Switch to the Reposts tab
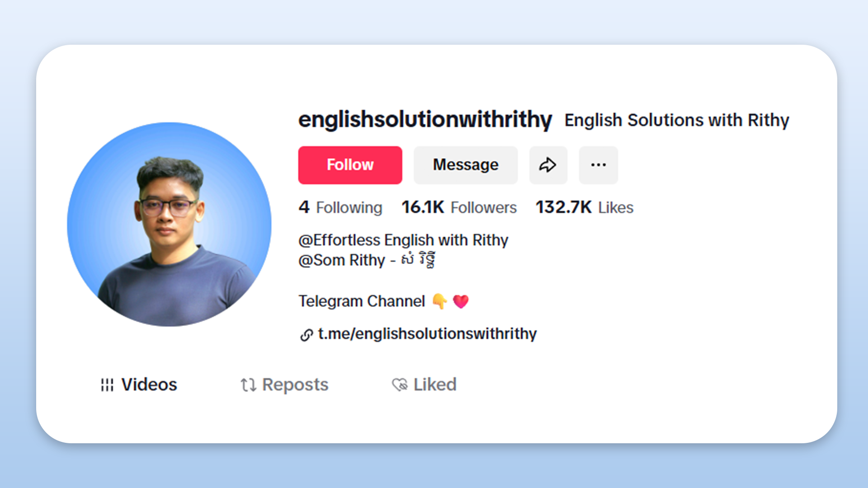The height and width of the screenshot is (488, 868). pos(284,385)
